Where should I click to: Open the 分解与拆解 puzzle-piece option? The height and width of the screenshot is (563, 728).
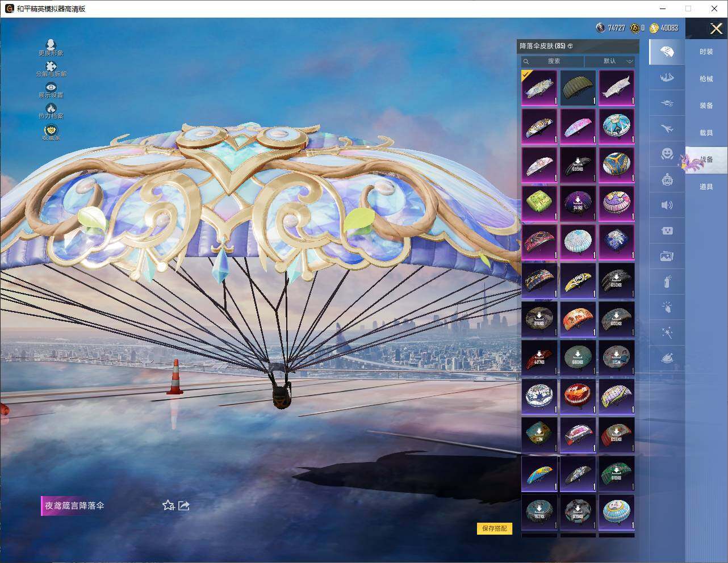(x=51, y=69)
